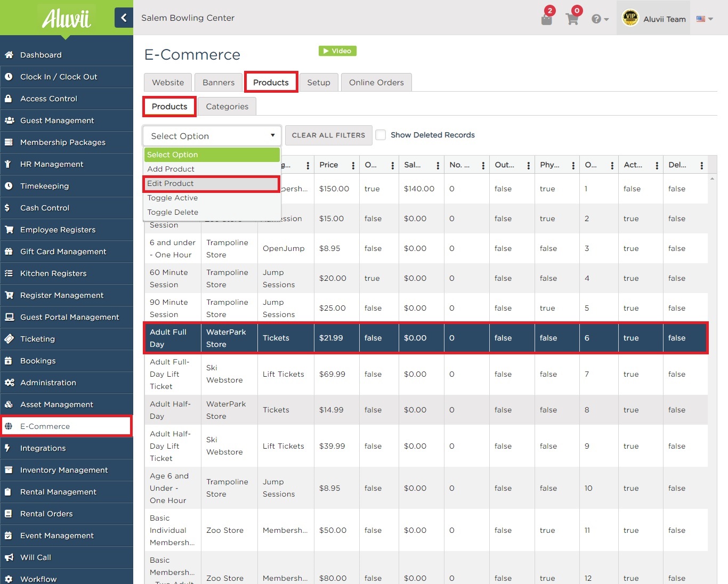Click the Guest Management people icon
The image size is (728, 584).
pos(9,120)
